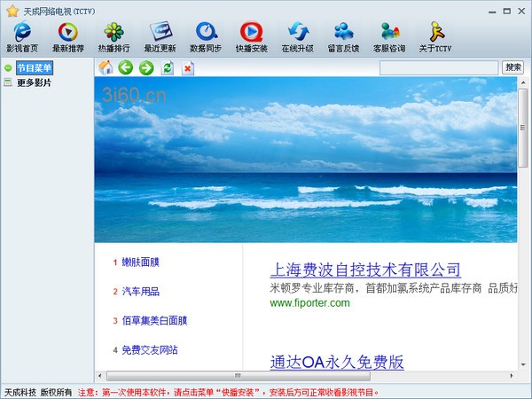
Task: Open 热播排行 ranking icon
Action: 113,36
